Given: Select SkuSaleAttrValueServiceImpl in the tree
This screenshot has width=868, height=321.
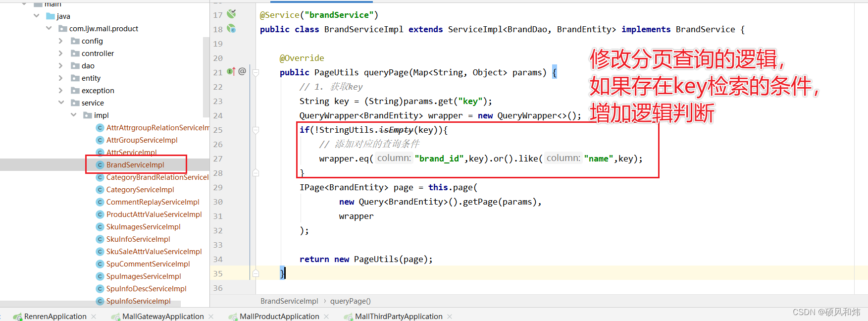Looking at the screenshot, I should [x=154, y=252].
